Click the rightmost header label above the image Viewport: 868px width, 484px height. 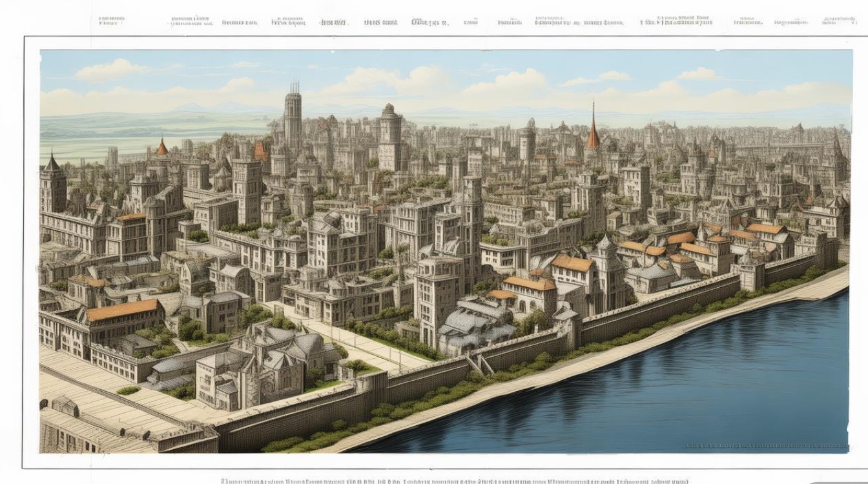[x=836, y=22]
